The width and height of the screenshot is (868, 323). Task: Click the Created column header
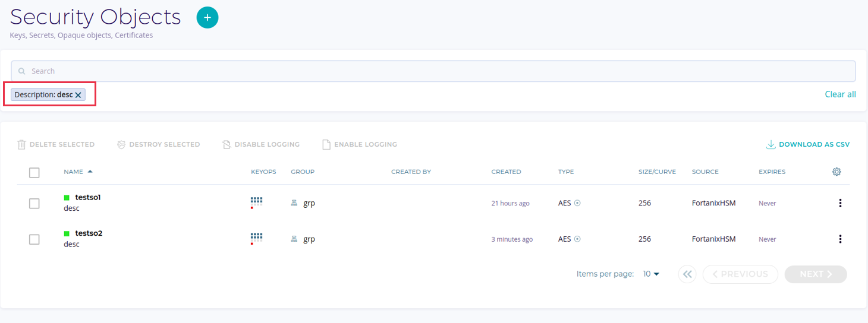coord(506,172)
